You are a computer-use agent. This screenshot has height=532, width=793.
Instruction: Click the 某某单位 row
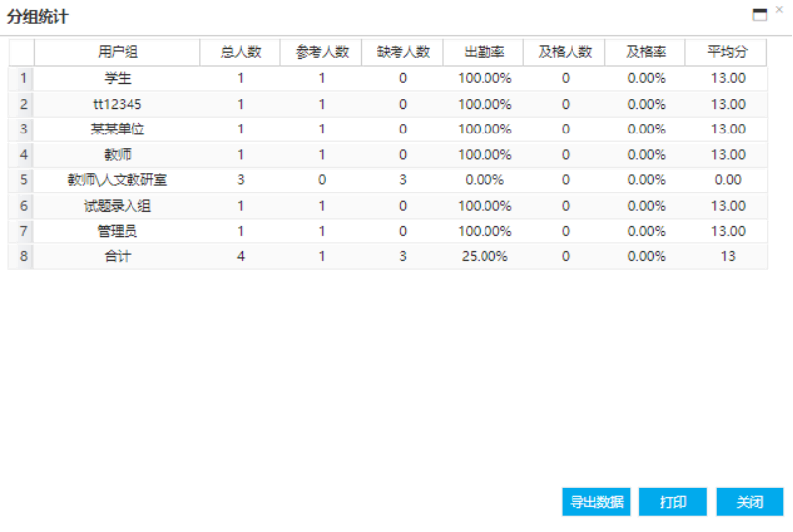[x=117, y=130]
